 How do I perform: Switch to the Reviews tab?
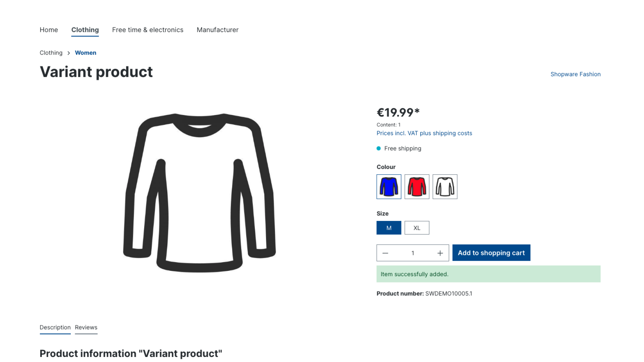(86, 327)
